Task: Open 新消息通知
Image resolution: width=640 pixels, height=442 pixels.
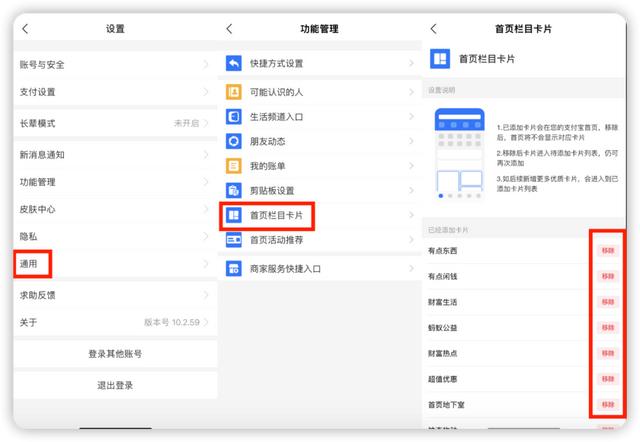Action: 115,155
